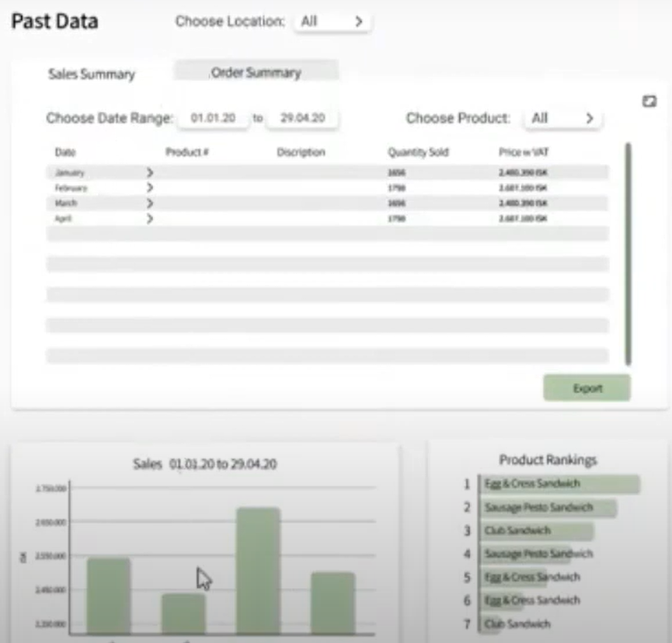672x643 pixels.
Task: Click the Sales chart title with date range
Action: pos(205,464)
